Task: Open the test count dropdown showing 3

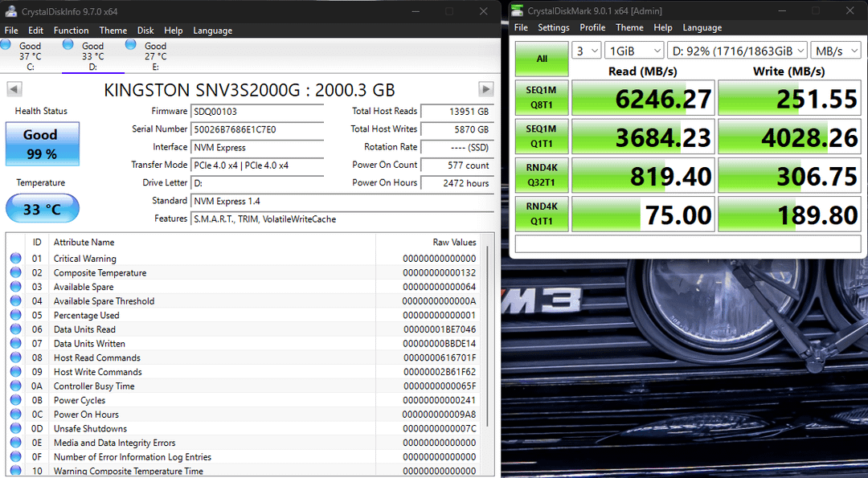Action: (586, 51)
